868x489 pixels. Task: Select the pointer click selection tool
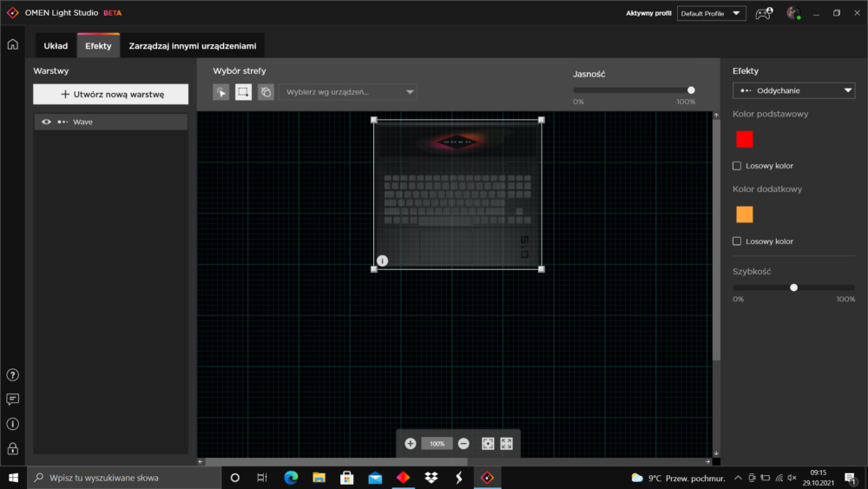tap(220, 92)
